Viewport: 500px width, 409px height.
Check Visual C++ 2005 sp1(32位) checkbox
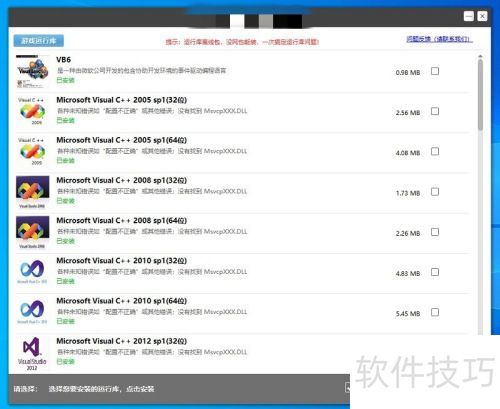pos(435,111)
